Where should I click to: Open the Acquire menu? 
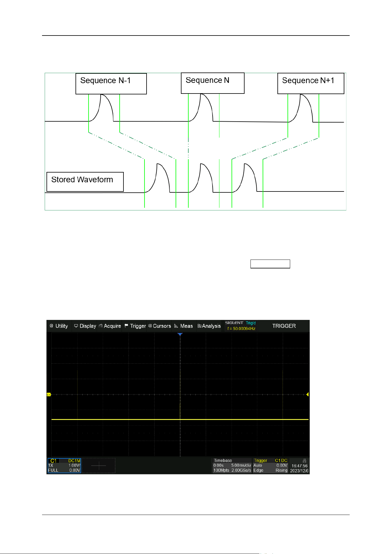(x=110, y=326)
